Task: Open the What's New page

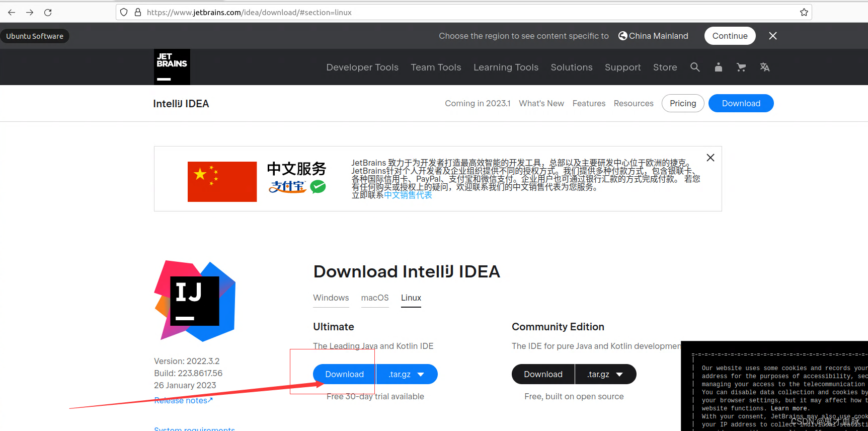Action: [x=541, y=103]
